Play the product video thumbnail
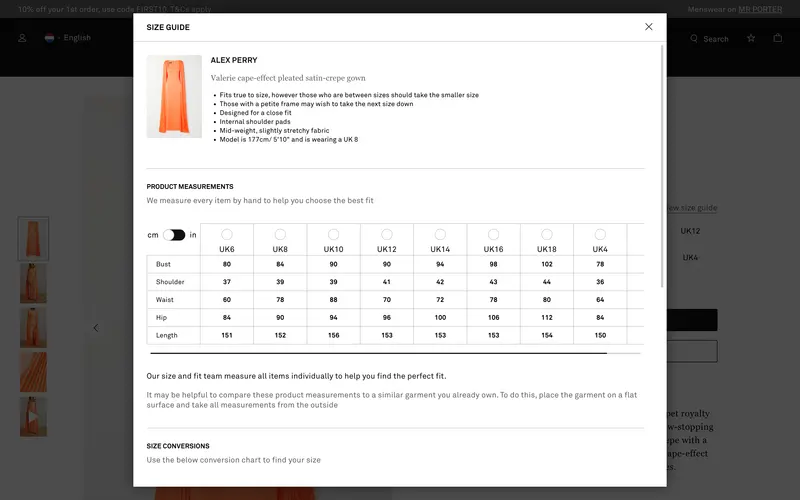This screenshot has width=800, height=500. point(33,417)
